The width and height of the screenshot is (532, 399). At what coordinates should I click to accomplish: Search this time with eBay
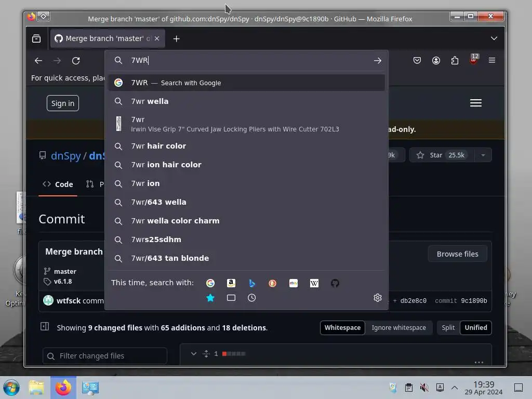coord(294,283)
